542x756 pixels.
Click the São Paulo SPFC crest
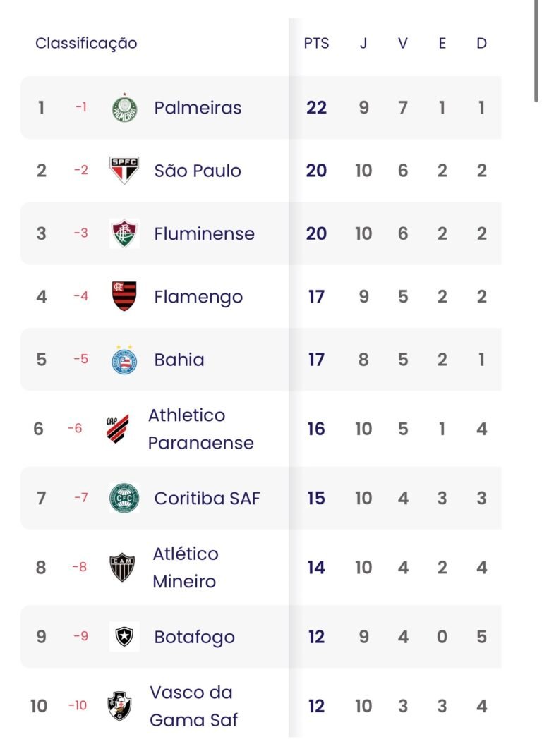click(x=125, y=171)
